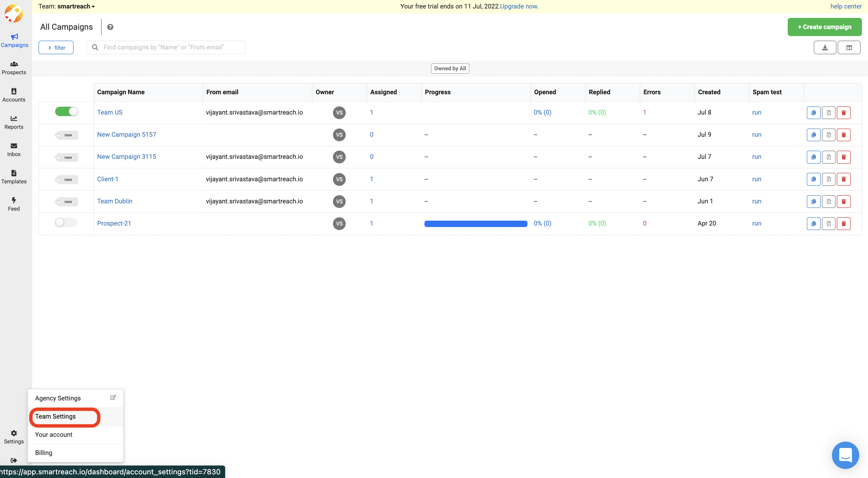Choose Billing in the settings menu
Image resolution: width=868 pixels, height=478 pixels.
[x=43, y=453]
